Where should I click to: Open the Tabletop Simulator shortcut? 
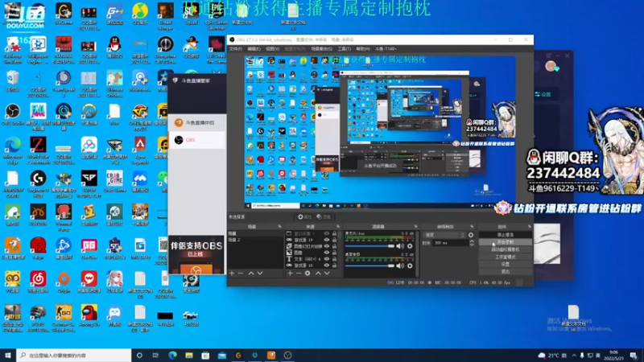[13, 50]
